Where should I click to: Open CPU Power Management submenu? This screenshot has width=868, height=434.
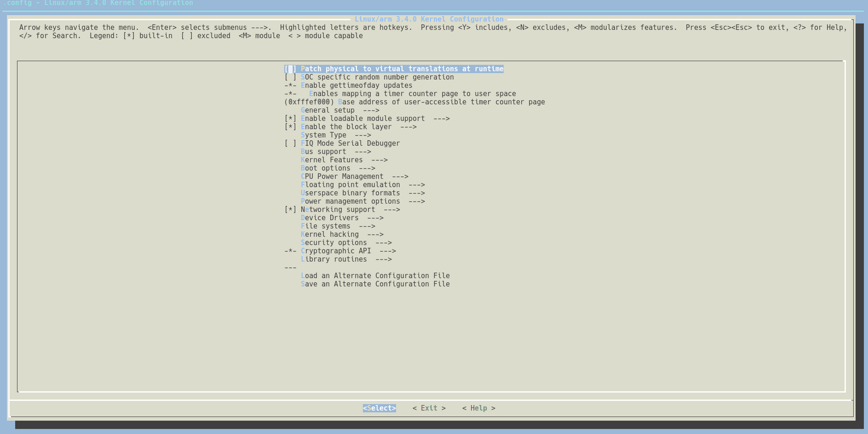pos(354,176)
